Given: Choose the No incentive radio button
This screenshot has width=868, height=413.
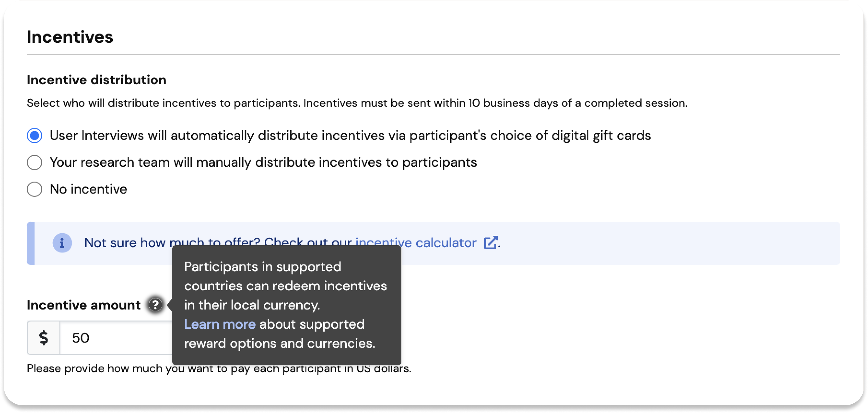Looking at the screenshot, I should pos(34,189).
